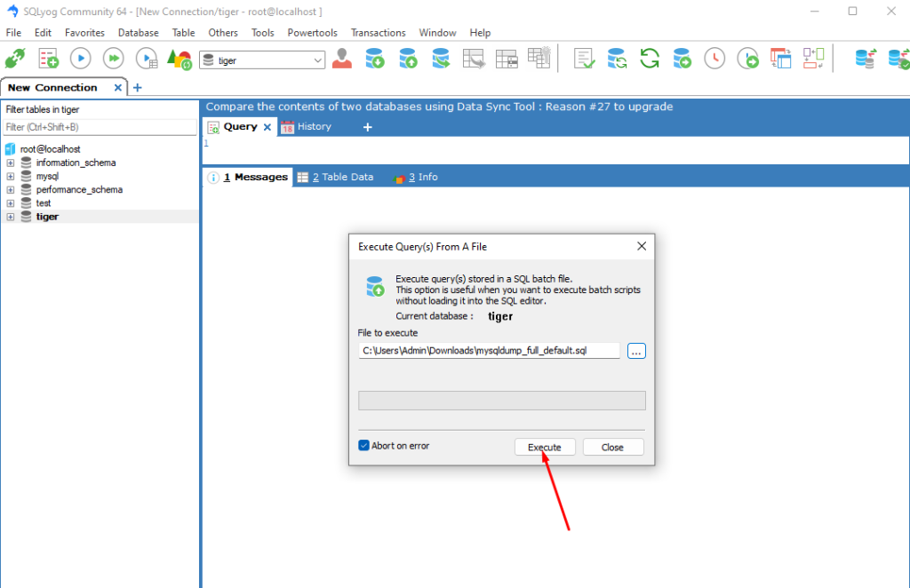
Task: Expand the information_schema database node
Action: click(x=11, y=163)
